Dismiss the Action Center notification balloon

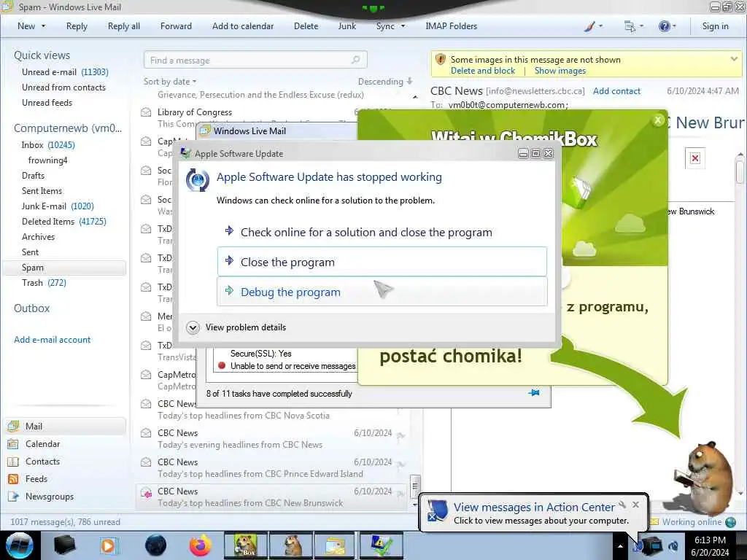(x=635, y=505)
